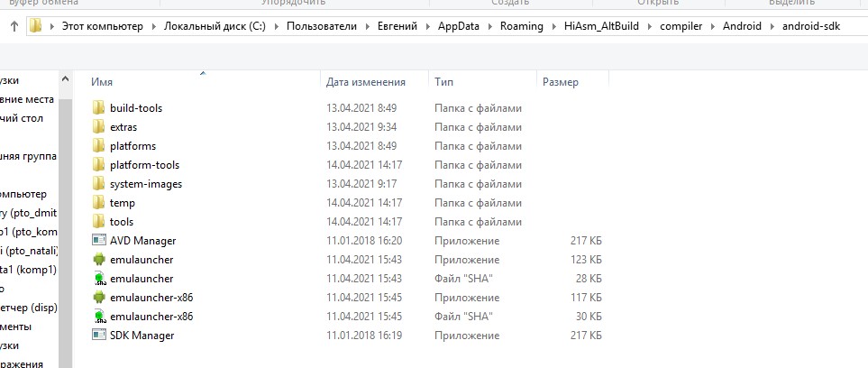Image resolution: width=868 pixels, height=368 pixels.
Task: Expand dropdown arrow after HiAsm_AltBuild
Action: 650,26
